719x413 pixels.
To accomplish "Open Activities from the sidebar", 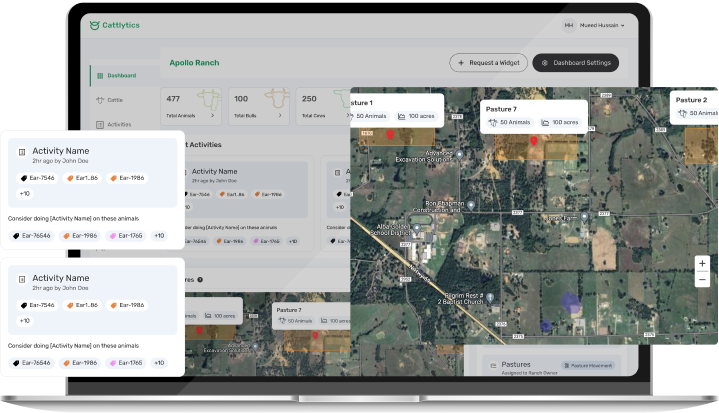I will 118,125.
